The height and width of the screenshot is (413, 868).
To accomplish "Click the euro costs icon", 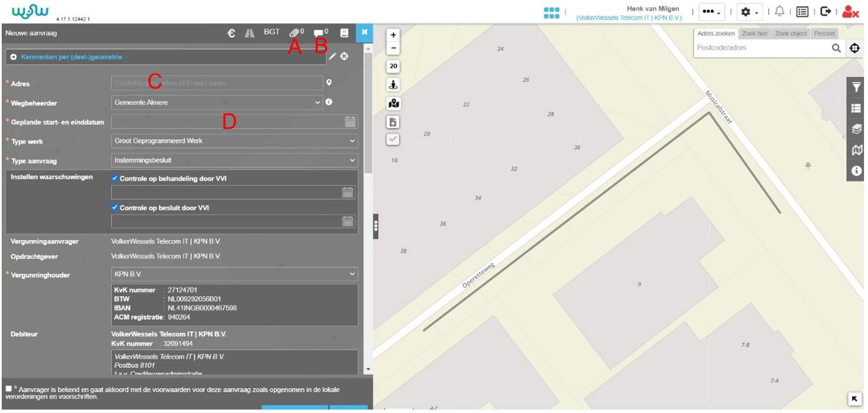I will (x=230, y=34).
